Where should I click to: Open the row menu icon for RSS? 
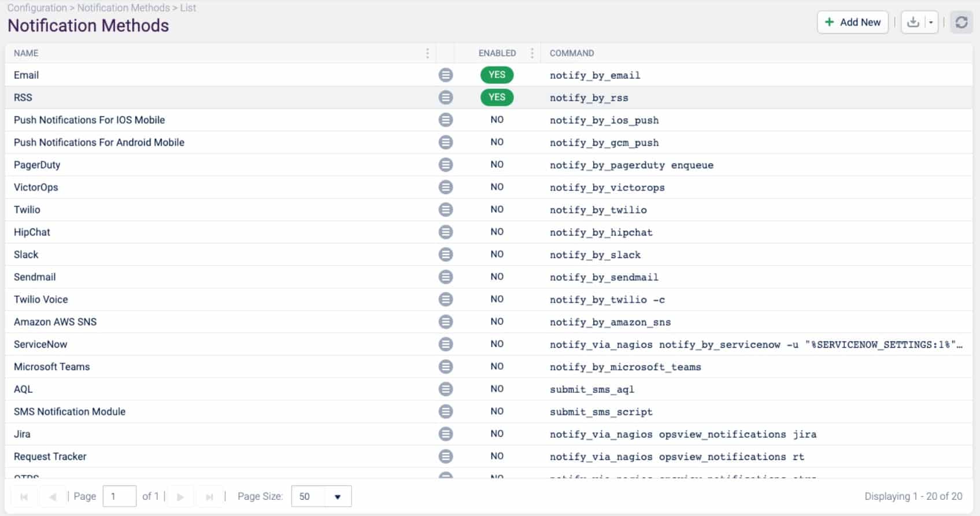445,97
